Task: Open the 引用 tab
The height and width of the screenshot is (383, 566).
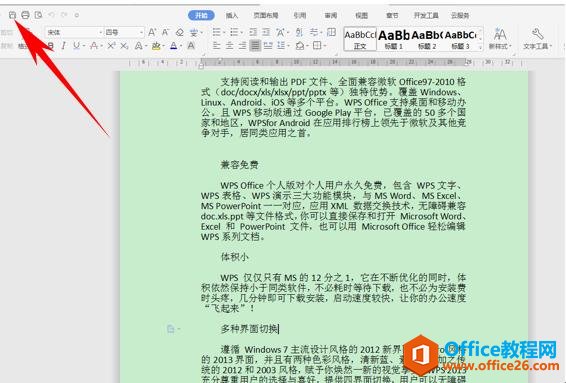Action: pyautogui.click(x=300, y=15)
